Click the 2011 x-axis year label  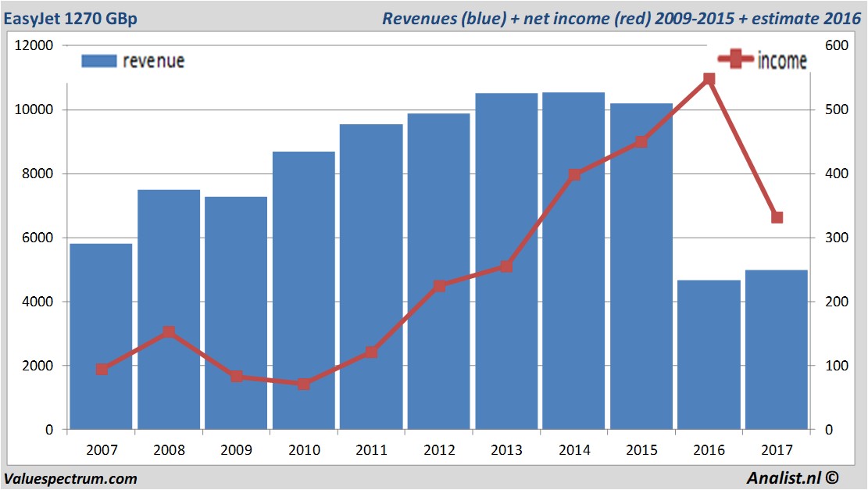pyautogui.click(x=371, y=450)
